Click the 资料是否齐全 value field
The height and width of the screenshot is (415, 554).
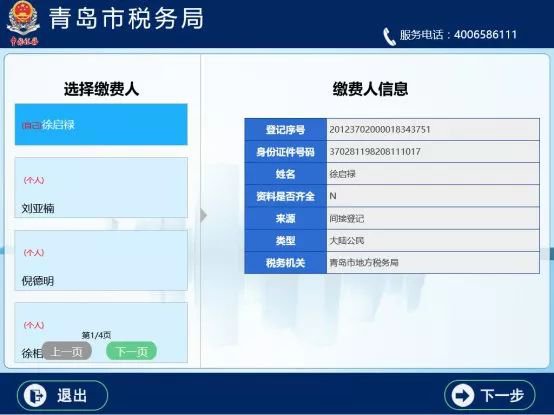(433, 196)
